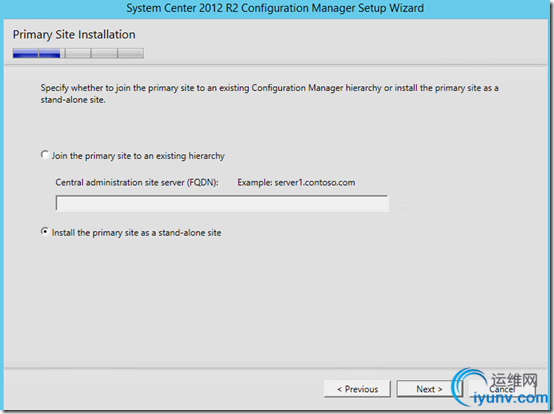Click the setup progress bar under the heading
Image resolution: width=554 pixels, height=414 pixels.
coord(78,53)
